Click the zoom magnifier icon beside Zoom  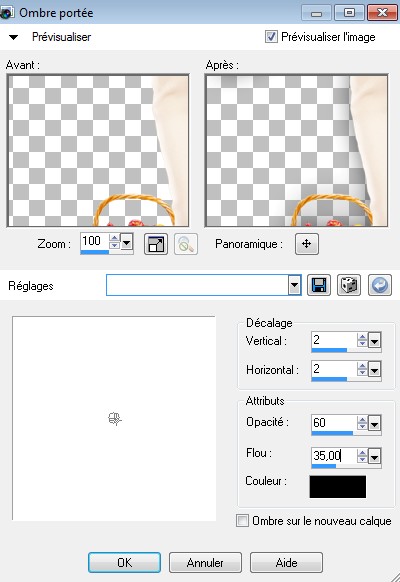click(186, 244)
